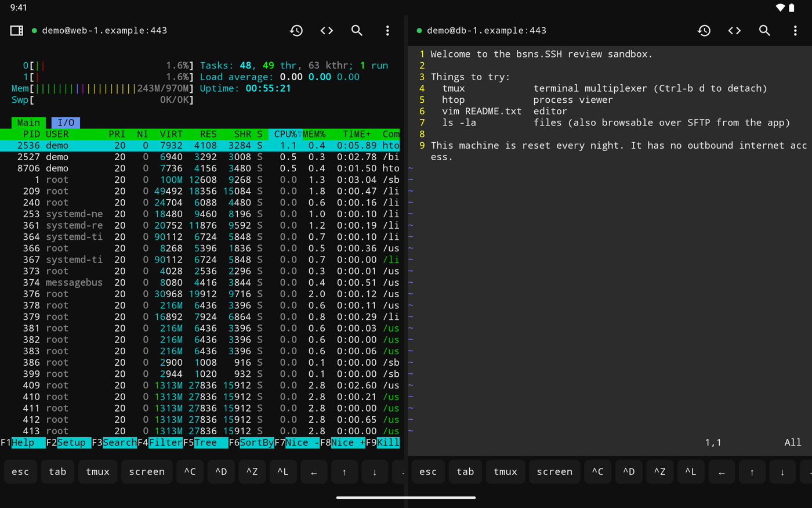
Task: Click demo@web-1.example:443 session title
Action: (x=104, y=30)
